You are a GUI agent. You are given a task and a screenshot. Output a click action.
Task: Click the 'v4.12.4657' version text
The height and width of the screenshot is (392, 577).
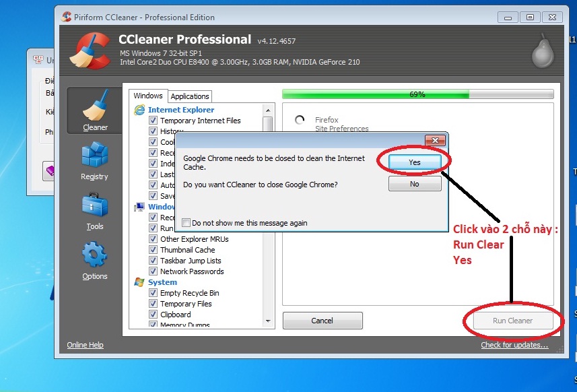(276, 41)
